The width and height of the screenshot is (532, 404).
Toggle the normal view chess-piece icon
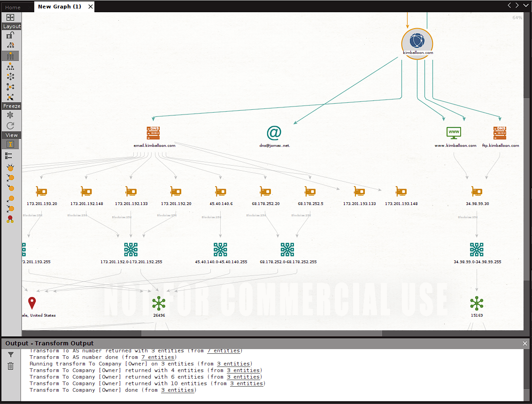(x=10, y=145)
